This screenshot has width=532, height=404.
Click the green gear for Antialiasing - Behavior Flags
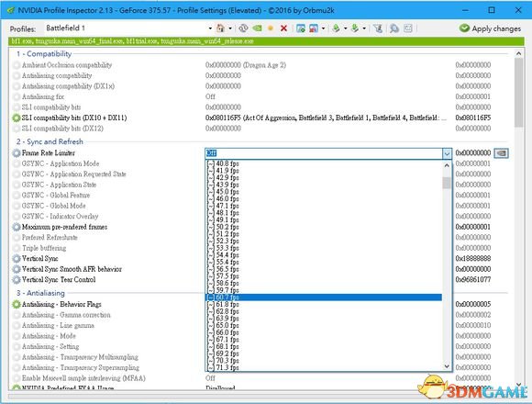17,304
